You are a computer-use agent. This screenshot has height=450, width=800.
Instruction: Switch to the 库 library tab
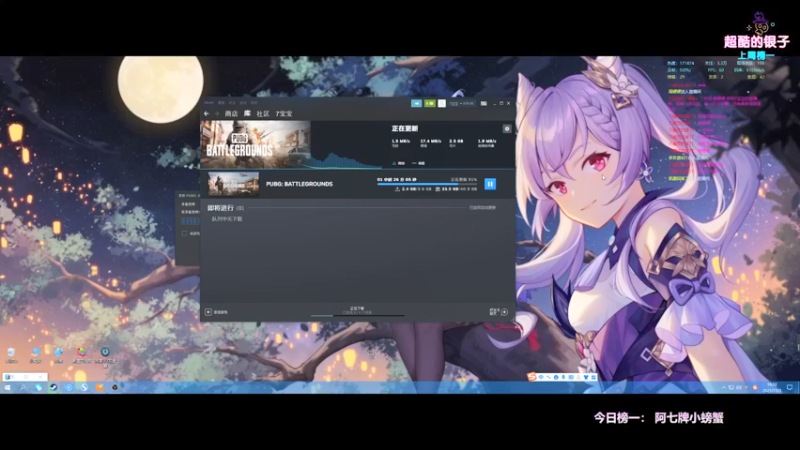coord(247,113)
